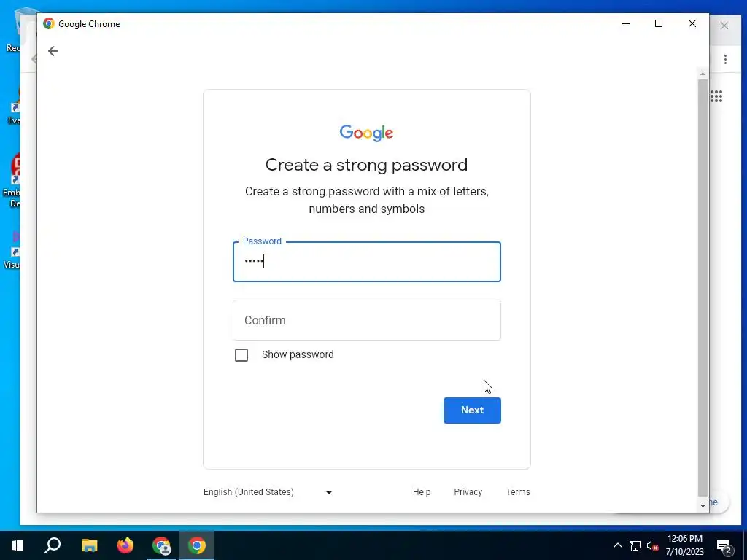
Task: Launch Firefox from the taskbar
Action: click(x=125, y=545)
